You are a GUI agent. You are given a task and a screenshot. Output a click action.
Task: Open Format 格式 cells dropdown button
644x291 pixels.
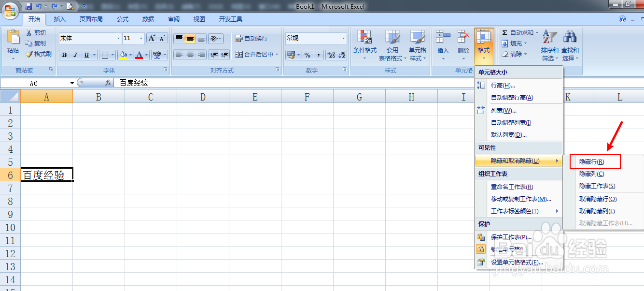(484, 46)
